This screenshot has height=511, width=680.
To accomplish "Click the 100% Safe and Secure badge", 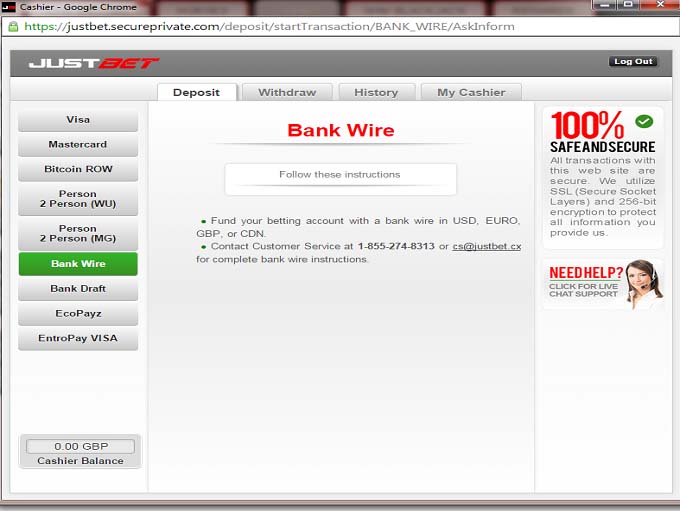I will pos(602,131).
